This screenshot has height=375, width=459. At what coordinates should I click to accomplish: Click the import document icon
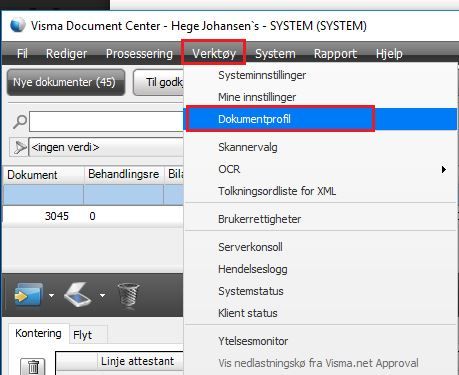coord(28,295)
